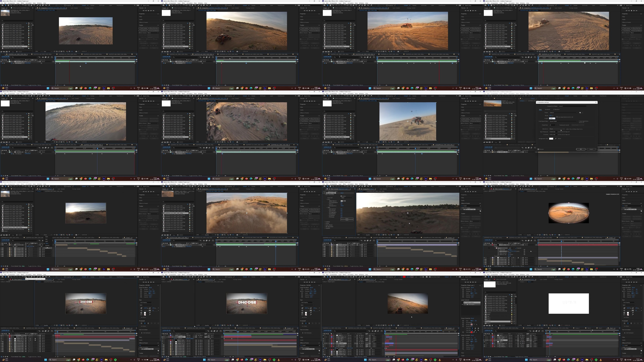644x362 pixels.
Task: Select Clone Stamp tool in Pan Behind tooltip window
Action: (x=40, y=277)
